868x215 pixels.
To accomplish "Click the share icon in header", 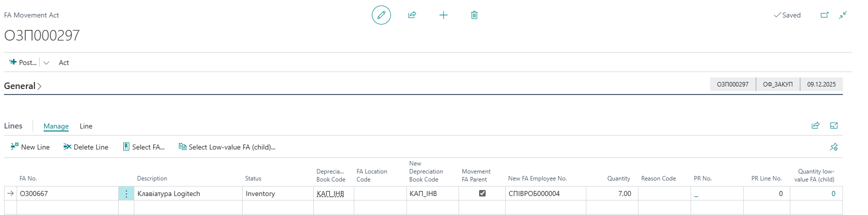I will [412, 15].
